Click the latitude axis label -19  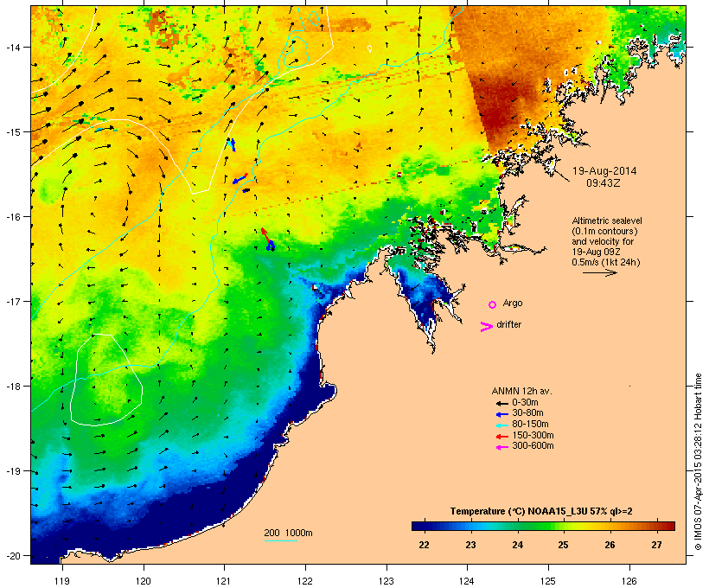tap(12, 471)
